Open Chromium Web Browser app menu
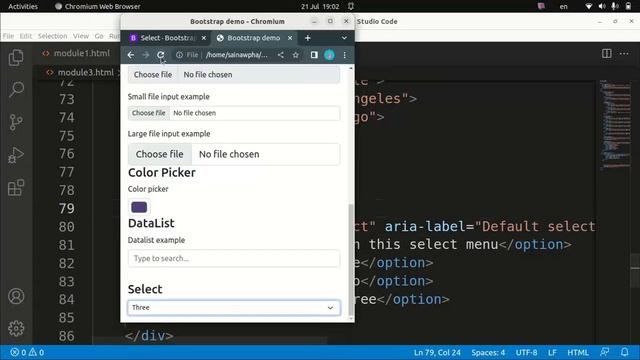640x360 pixels. [x=98, y=6]
